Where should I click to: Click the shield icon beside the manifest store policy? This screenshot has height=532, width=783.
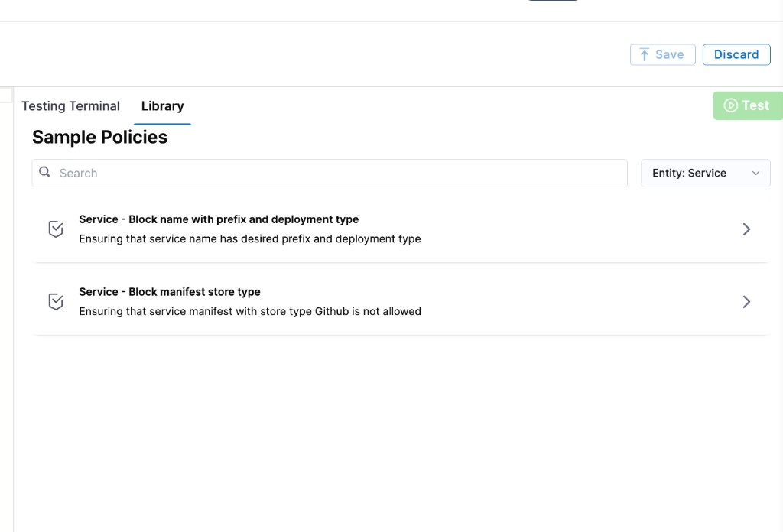click(55, 301)
